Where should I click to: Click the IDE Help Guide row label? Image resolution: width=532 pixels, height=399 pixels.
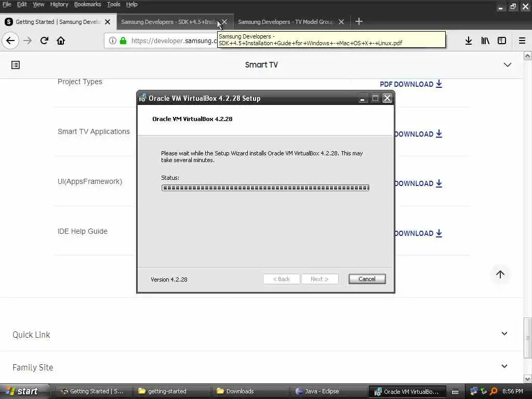(83, 231)
